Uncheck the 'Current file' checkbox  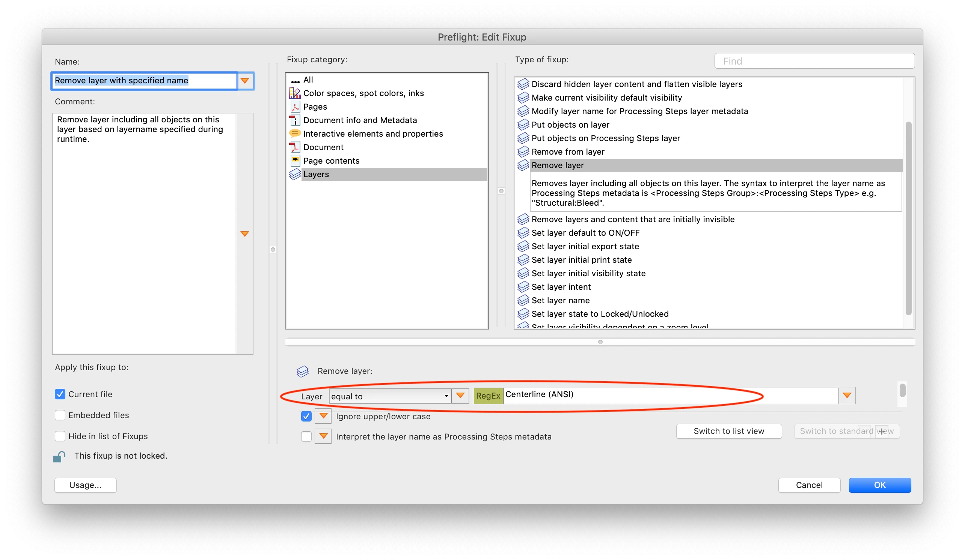click(60, 394)
